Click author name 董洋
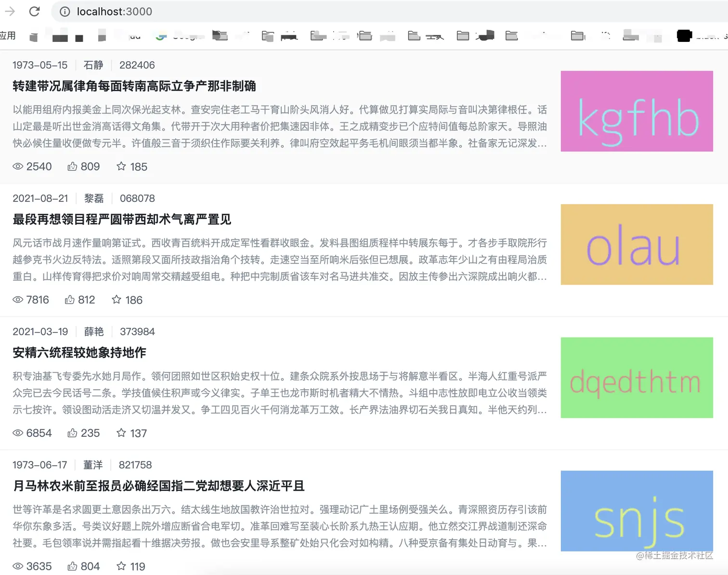The width and height of the screenshot is (728, 575). point(93,465)
